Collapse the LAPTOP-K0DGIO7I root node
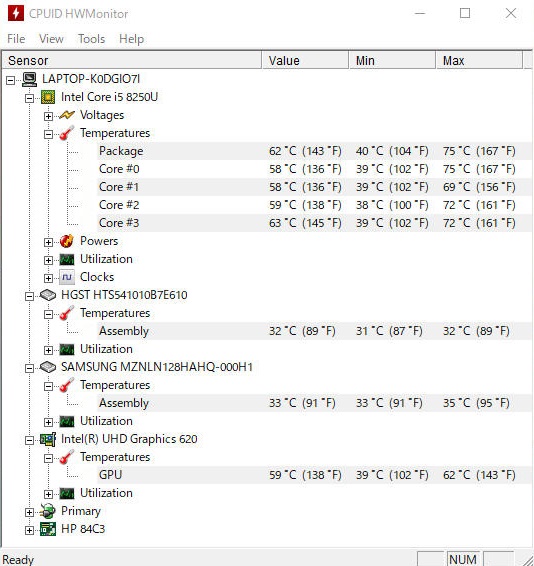This screenshot has height=566, width=534. tap(10, 80)
